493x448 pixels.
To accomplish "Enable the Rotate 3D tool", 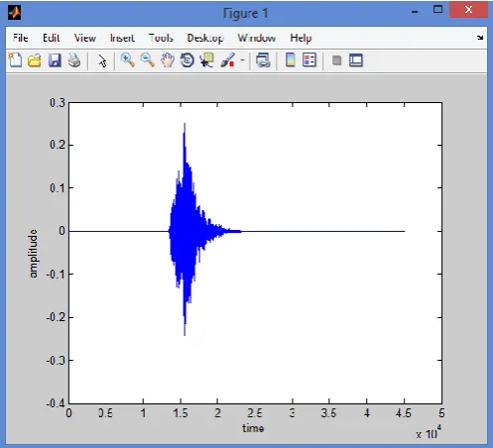I will tap(187, 60).
